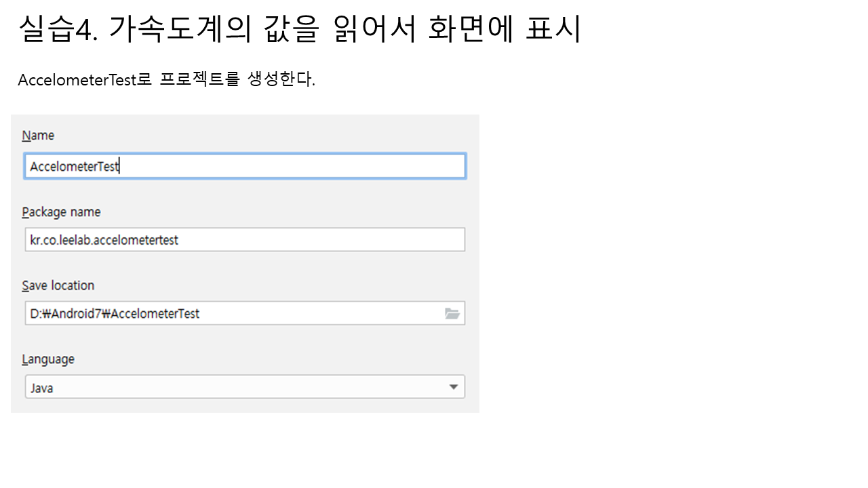
Task: Click '생성한다.' at the instruction sentence end
Action: click(281, 80)
